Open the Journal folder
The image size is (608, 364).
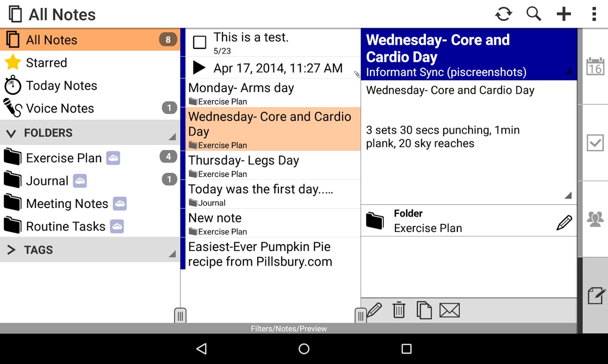[47, 181]
